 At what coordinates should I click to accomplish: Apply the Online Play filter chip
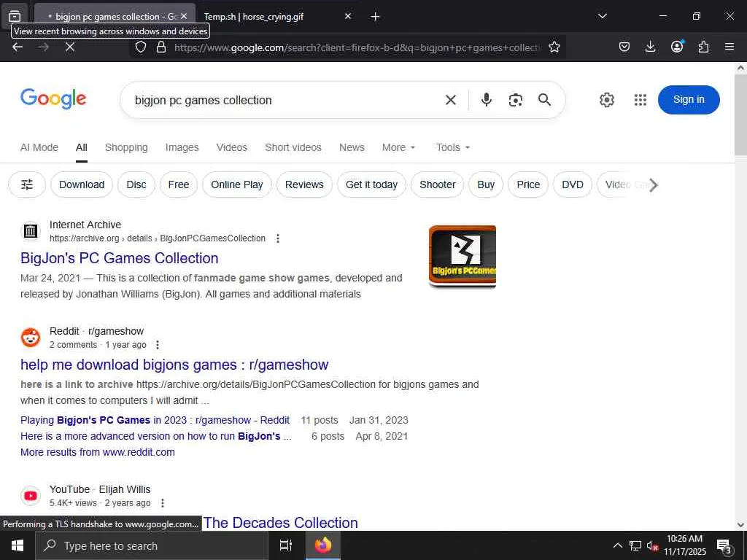coord(237,184)
